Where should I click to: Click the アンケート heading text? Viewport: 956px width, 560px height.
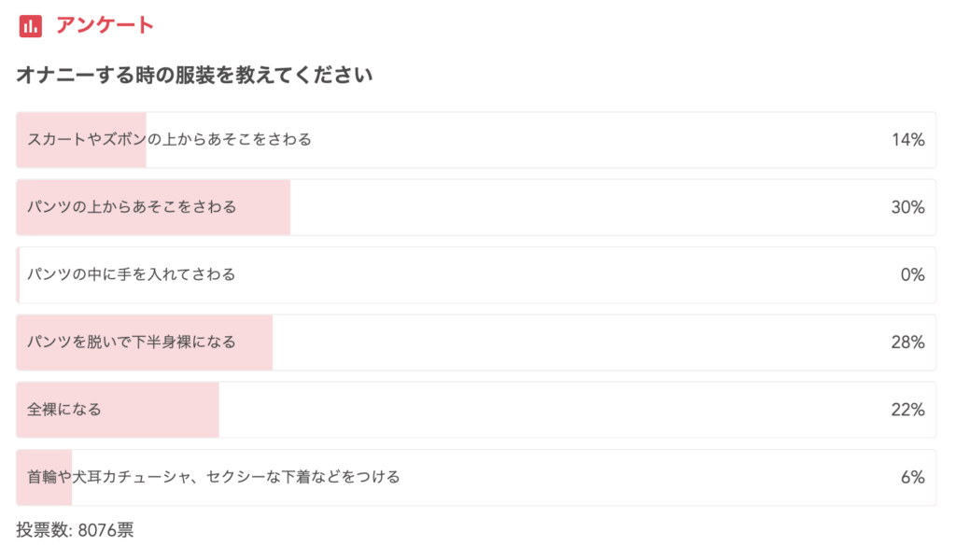point(105,26)
